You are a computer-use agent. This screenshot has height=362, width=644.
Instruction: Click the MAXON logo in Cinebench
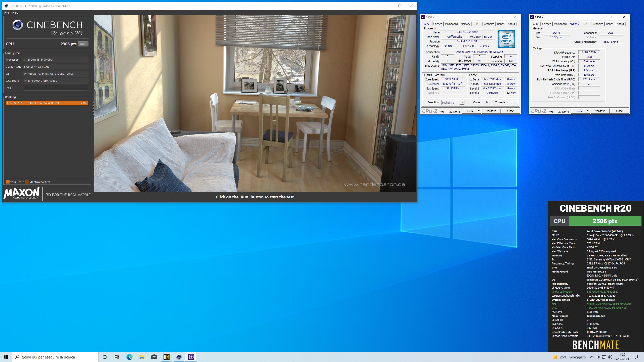[22, 194]
